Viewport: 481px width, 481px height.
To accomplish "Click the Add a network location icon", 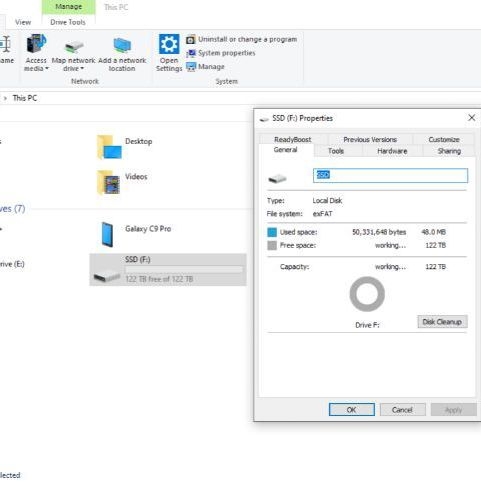I will (122, 45).
